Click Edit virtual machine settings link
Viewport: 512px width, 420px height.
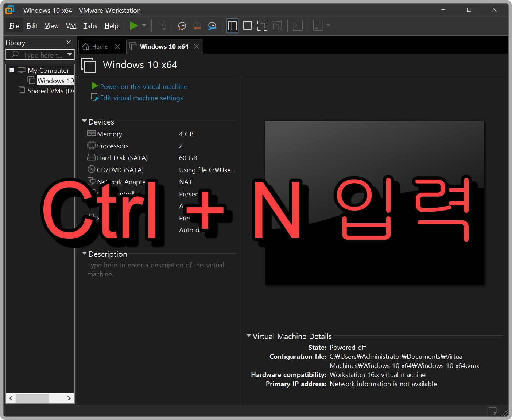coord(141,98)
